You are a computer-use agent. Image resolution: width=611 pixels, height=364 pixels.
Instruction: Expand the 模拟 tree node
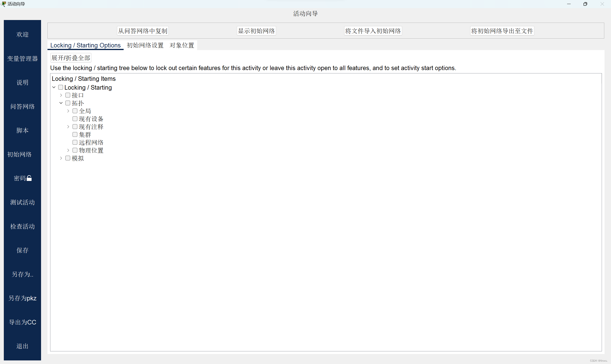tap(61, 158)
